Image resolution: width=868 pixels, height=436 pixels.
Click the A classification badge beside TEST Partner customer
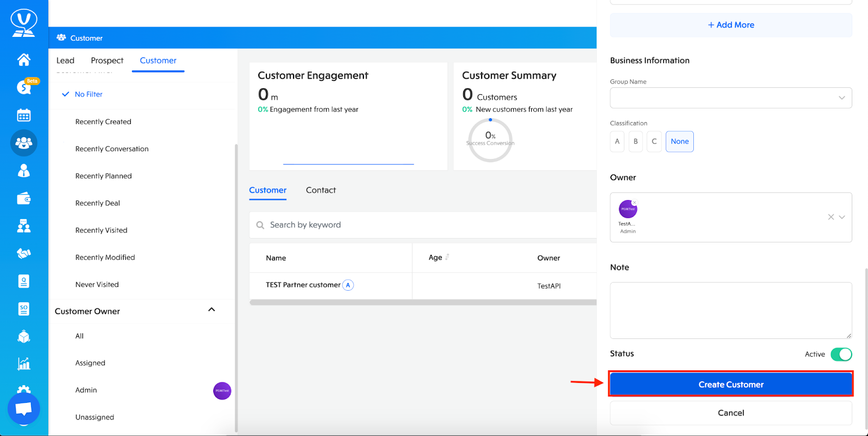tap(348, 285)
